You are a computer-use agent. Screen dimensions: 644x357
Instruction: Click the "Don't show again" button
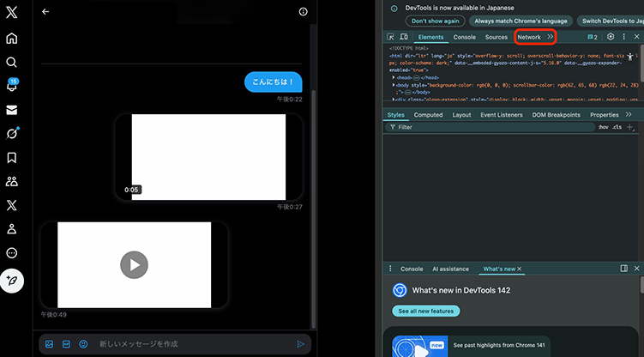coord(435,21)
